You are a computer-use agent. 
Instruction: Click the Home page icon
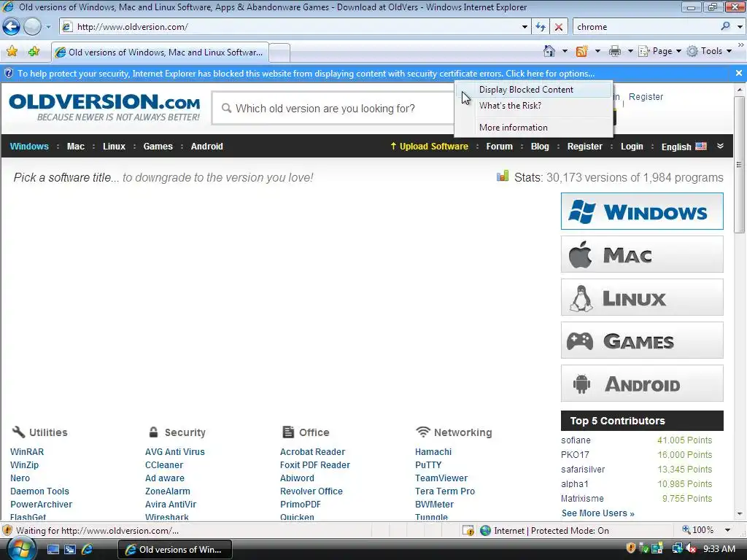[549, 51]
